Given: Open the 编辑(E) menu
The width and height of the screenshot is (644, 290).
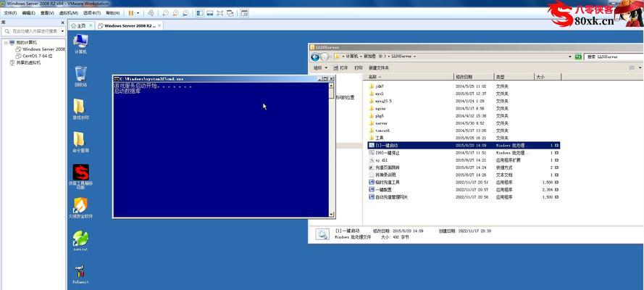Looking at the screenshot, I should tap(28, 13).
